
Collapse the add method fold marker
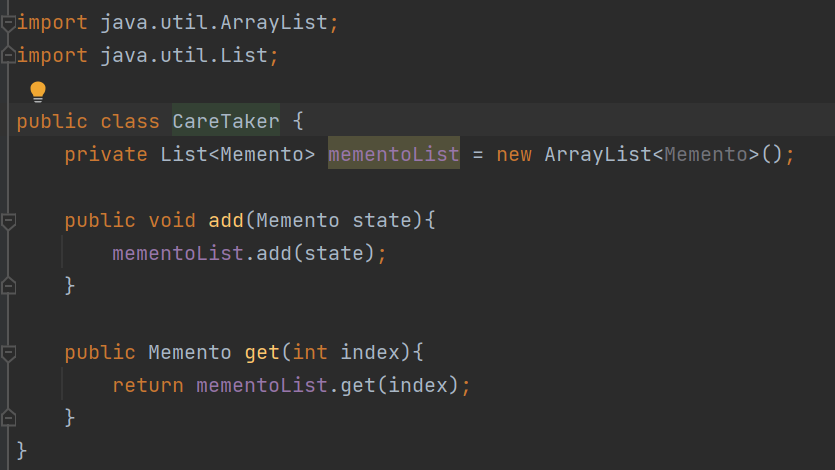click(8, 220)
